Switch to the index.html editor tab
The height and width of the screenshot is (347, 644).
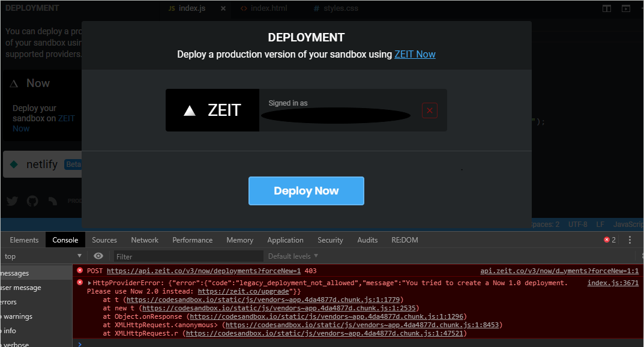264,8
